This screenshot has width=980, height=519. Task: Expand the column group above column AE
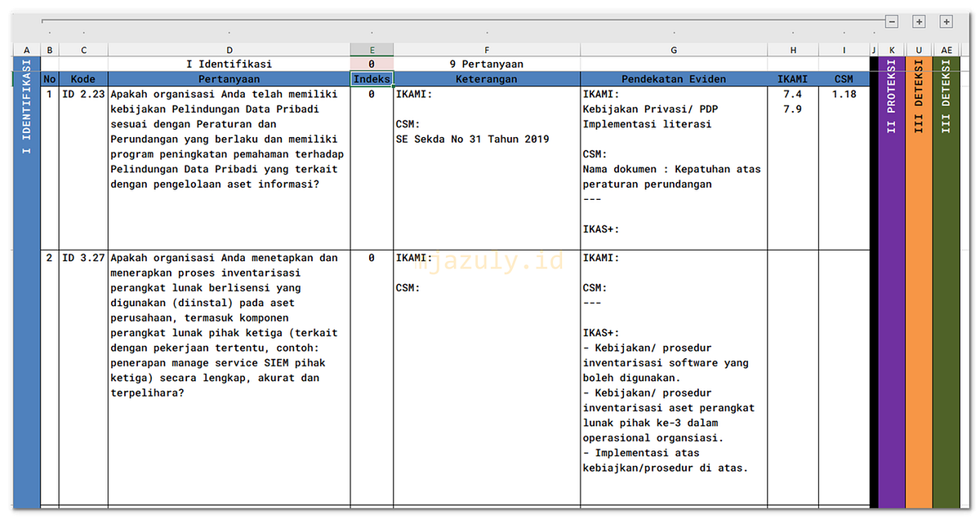[947, 22]
